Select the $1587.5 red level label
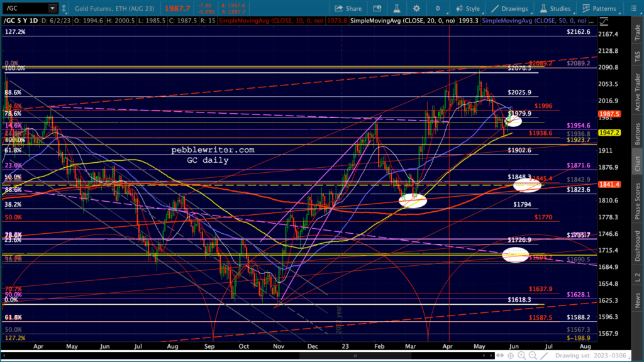The height and width of the screenshot is (362, 644). click(x=540, y=317)
